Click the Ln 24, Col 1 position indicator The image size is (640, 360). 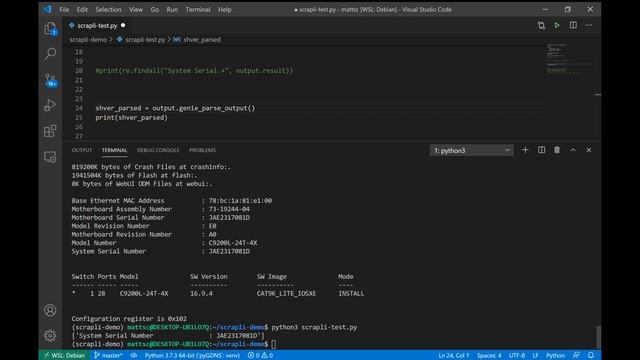tap(453, 355)
